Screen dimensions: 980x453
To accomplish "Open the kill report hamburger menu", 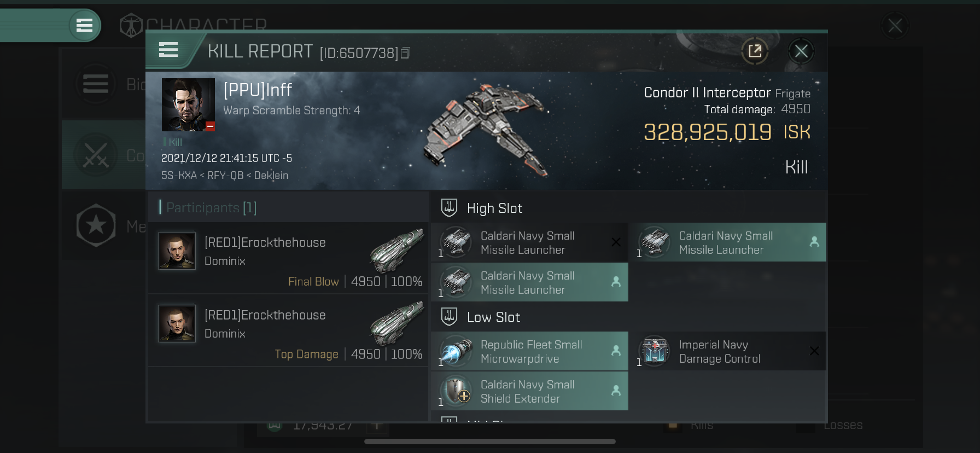I will (168, 50).
